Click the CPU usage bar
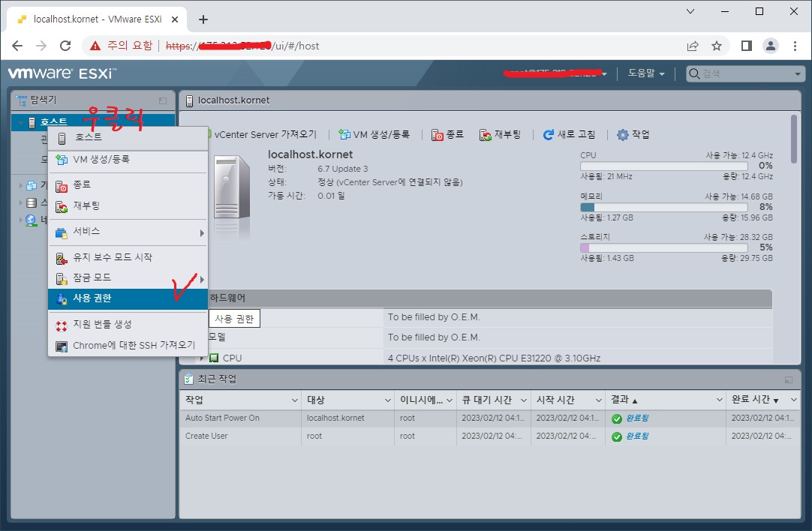The width and height of the screenshot is (812, 531). coord(664,166)
